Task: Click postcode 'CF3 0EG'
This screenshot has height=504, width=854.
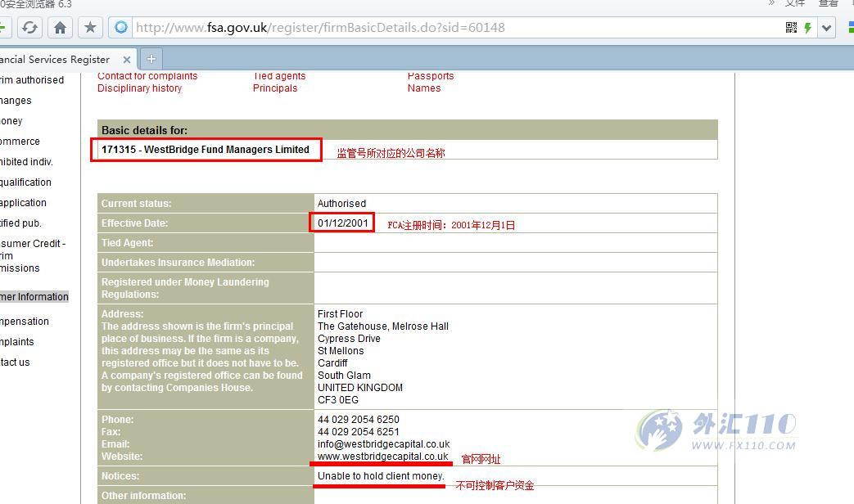Action: (x=337, y=400)
